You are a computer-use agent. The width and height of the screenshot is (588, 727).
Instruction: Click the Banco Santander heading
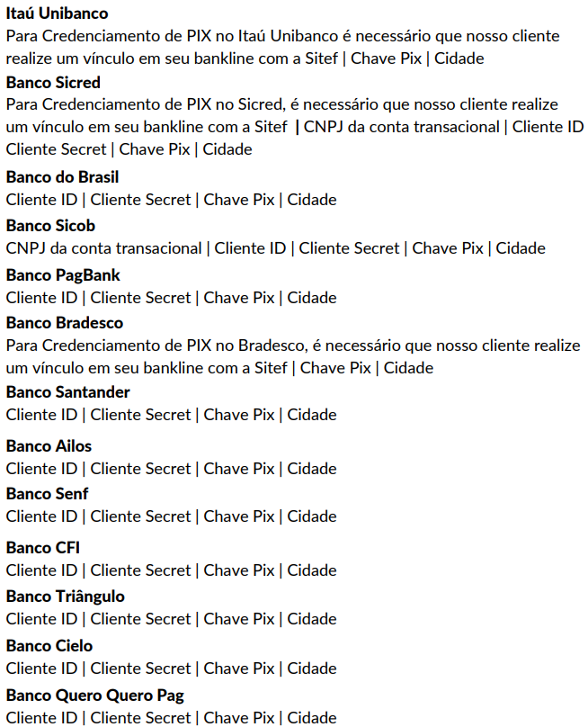[68, 392]
